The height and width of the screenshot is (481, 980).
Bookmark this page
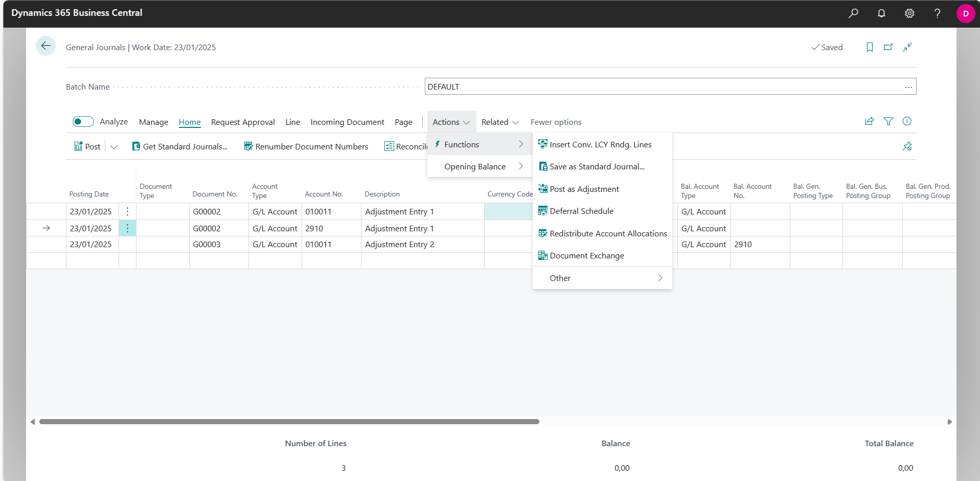point(870,47)
